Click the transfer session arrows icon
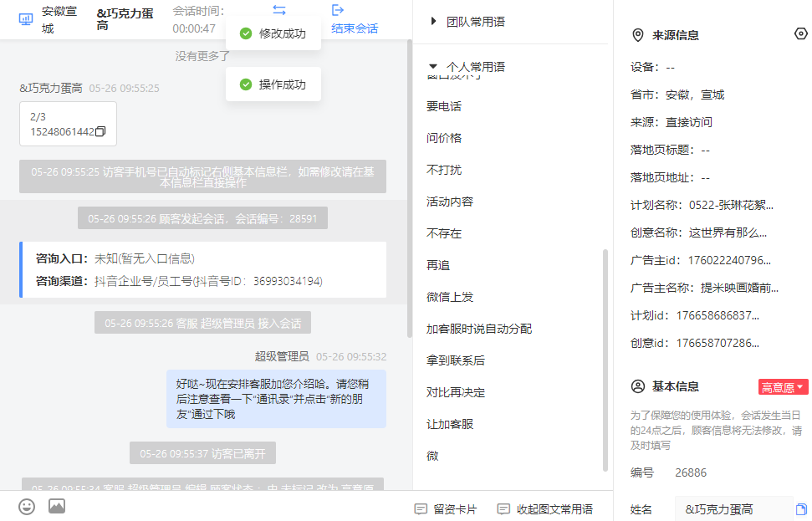Image resolution: width=812 pixels, height=521 pixels. pyautogui.click(x=279, y=10)
